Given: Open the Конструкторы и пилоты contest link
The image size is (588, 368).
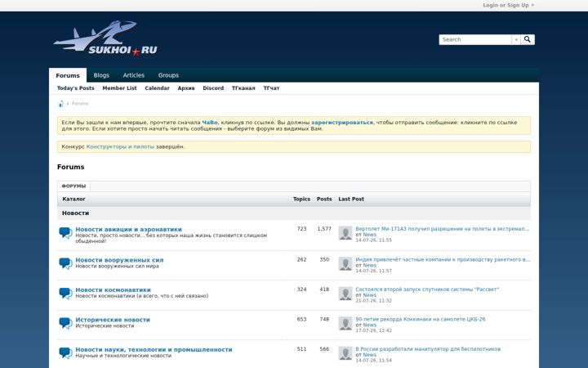Looking at the screenshot, I should tap(120, 147).
